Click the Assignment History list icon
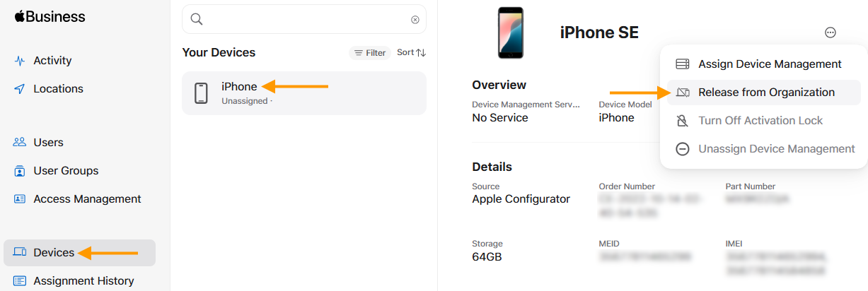 click(20, 281)
